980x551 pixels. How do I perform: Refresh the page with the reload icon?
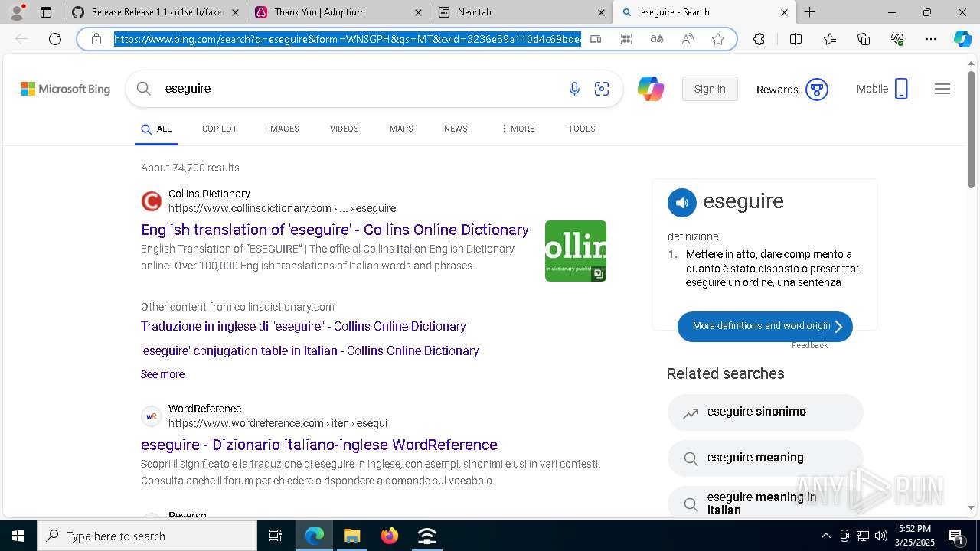point(55,39)
